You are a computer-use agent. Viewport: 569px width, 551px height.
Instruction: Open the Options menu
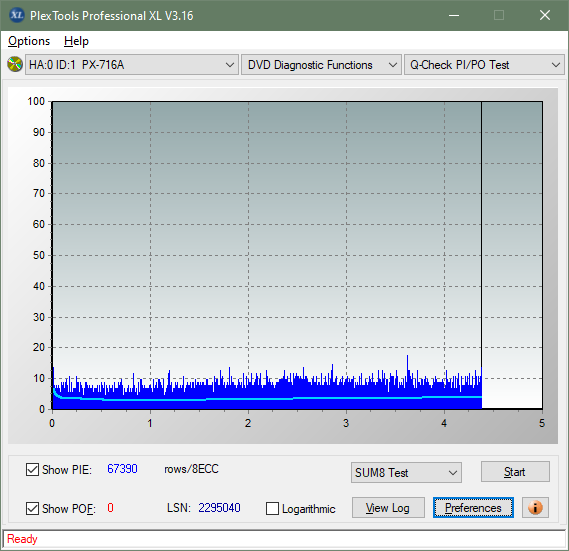tap(29, 41)
